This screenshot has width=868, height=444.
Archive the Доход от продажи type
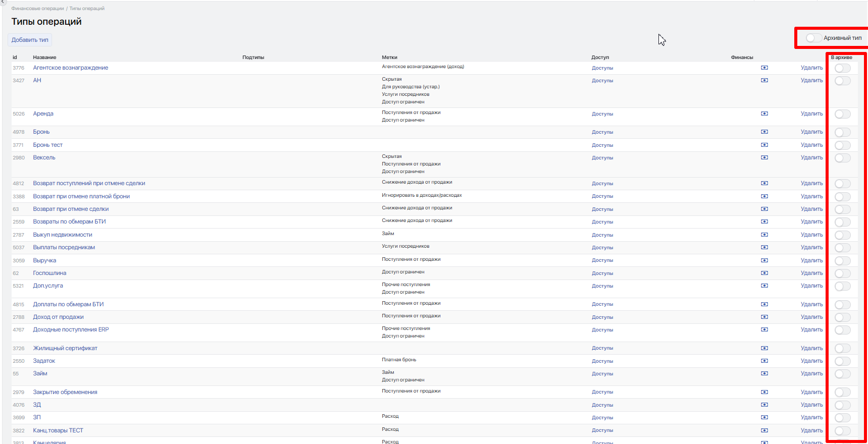[842, 317]
